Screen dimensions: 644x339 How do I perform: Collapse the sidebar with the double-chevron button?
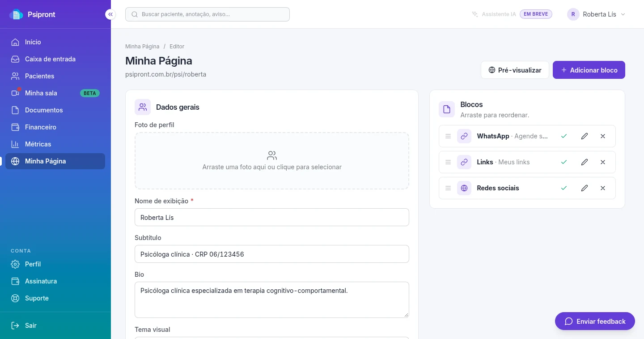tap(110, 14)
